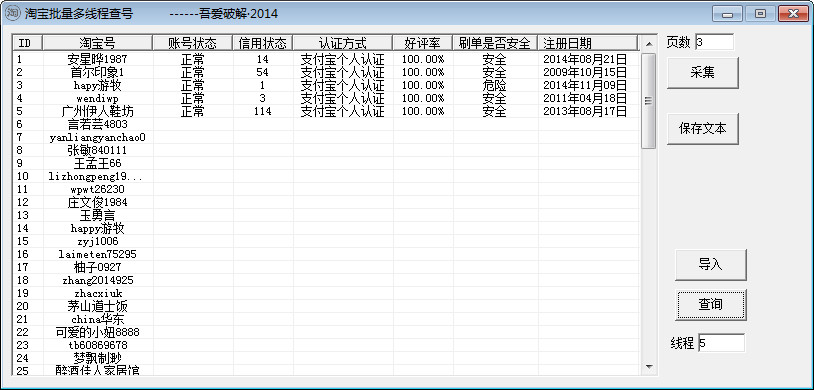
Task: Click the scrollbar up arrow
Action: tap(648, 43)
